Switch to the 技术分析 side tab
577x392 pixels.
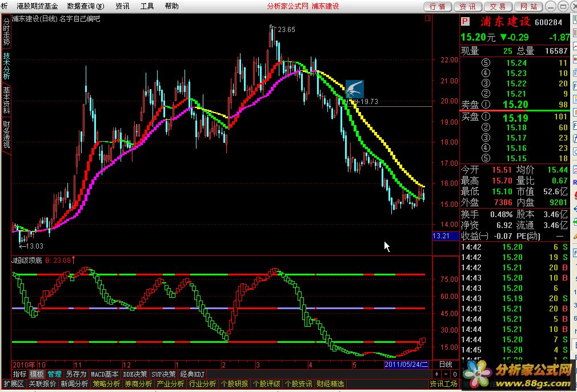[x=6, y=66]
